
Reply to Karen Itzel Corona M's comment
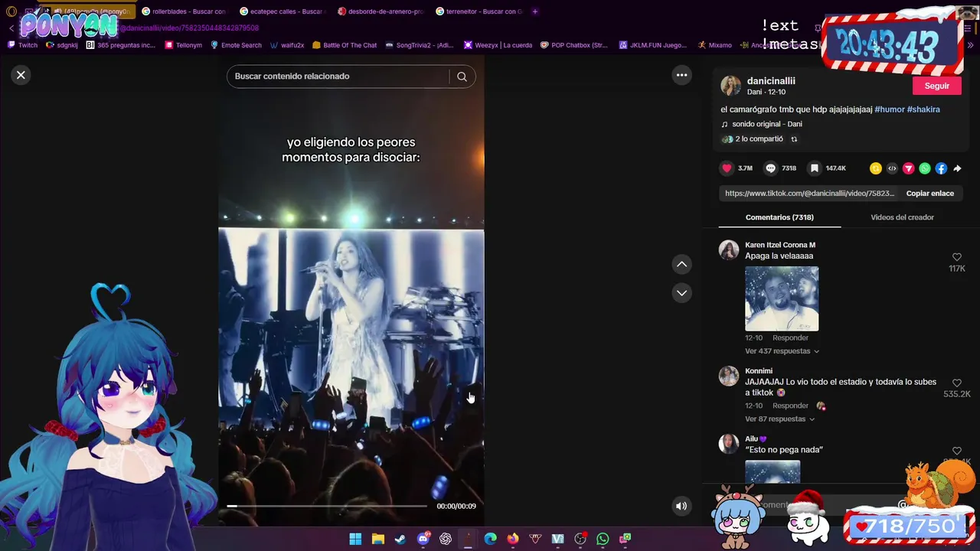pyautogui.click(x=790, y=337)
